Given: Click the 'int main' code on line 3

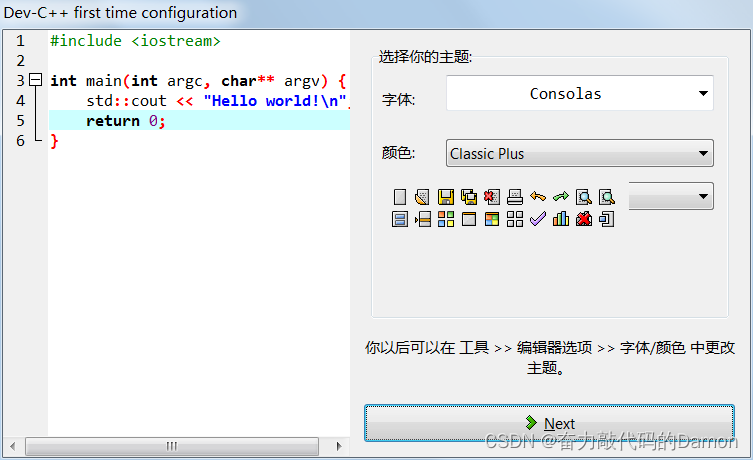Looking at the screenshot, I should pos(86,81).
